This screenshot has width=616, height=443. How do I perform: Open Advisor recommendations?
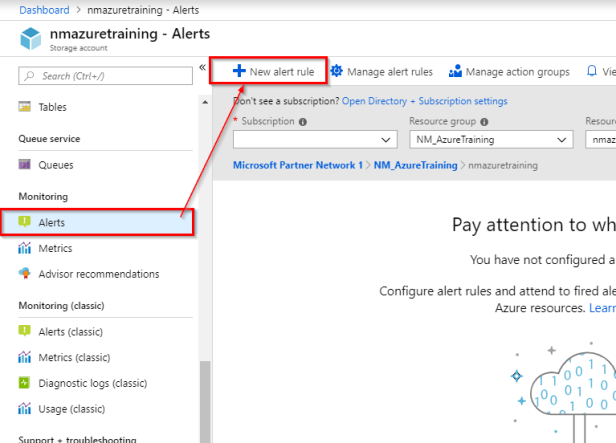[98, 274]
